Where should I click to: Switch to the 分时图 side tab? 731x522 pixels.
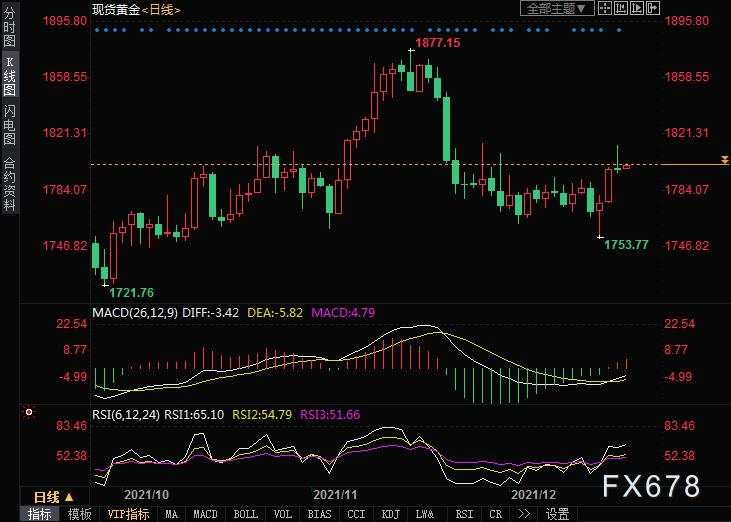(9, 26)
